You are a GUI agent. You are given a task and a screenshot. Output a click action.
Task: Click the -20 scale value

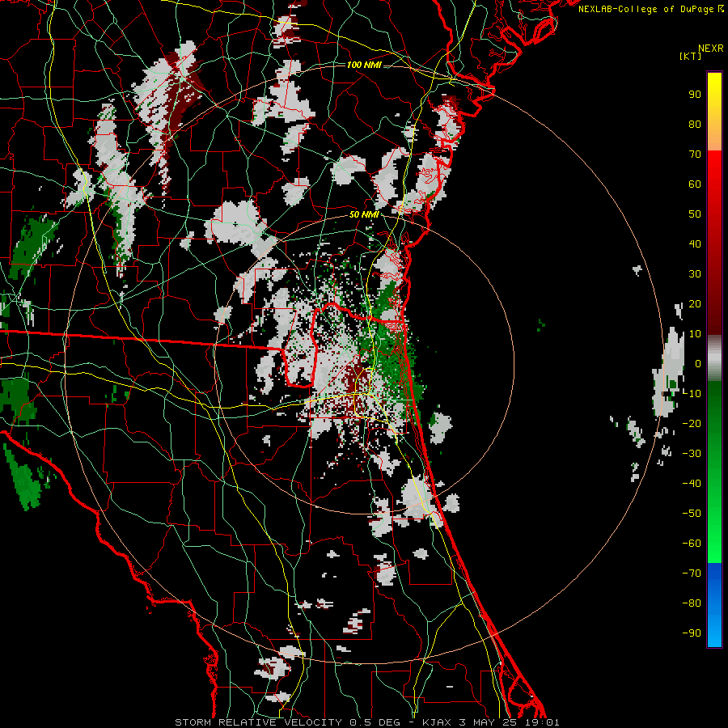(692, 424)
